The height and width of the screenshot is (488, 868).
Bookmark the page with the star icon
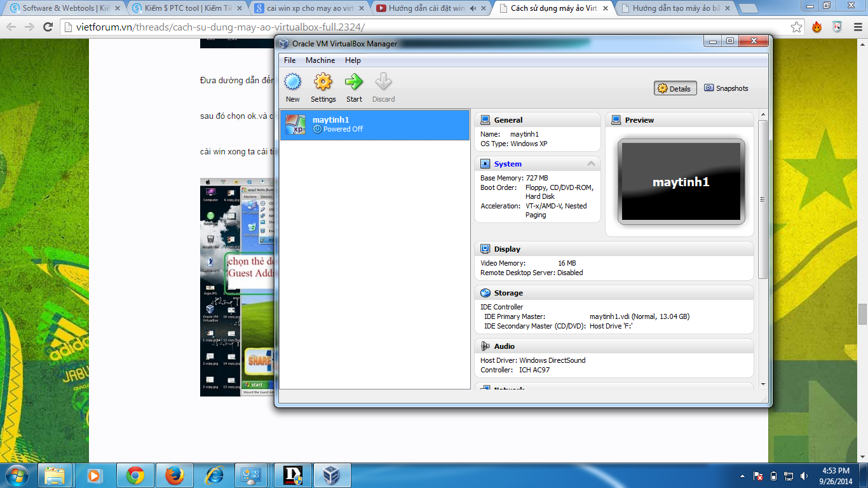pos(796,27)
